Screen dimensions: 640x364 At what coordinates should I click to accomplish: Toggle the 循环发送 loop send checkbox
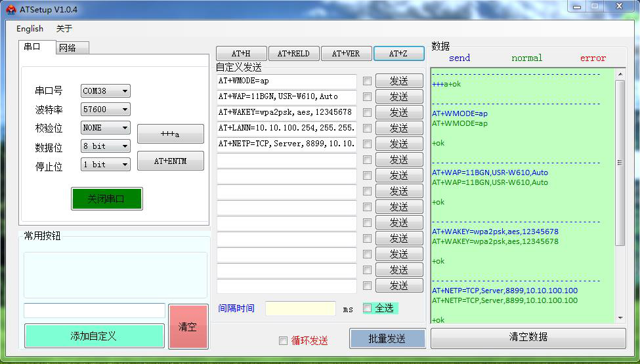click(x=283, y=340)
